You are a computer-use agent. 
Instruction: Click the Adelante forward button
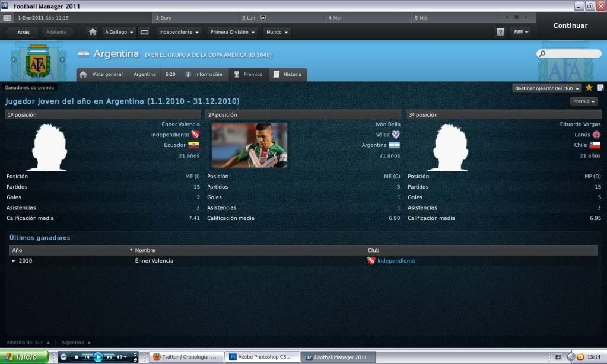click(56, 32)
